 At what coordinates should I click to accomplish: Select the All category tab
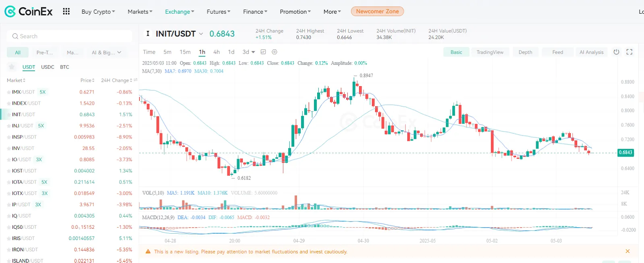[x=18, y=52]
